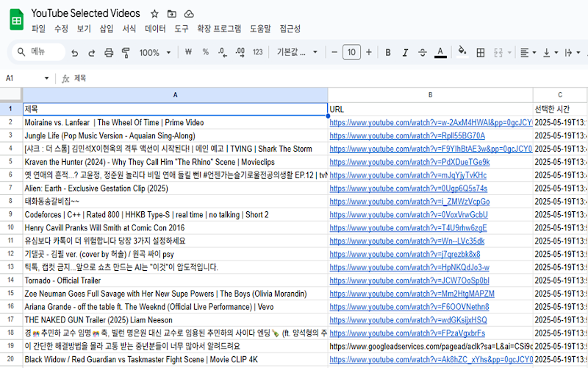Expand merge cells dropdown arrow

pos(509,52)
